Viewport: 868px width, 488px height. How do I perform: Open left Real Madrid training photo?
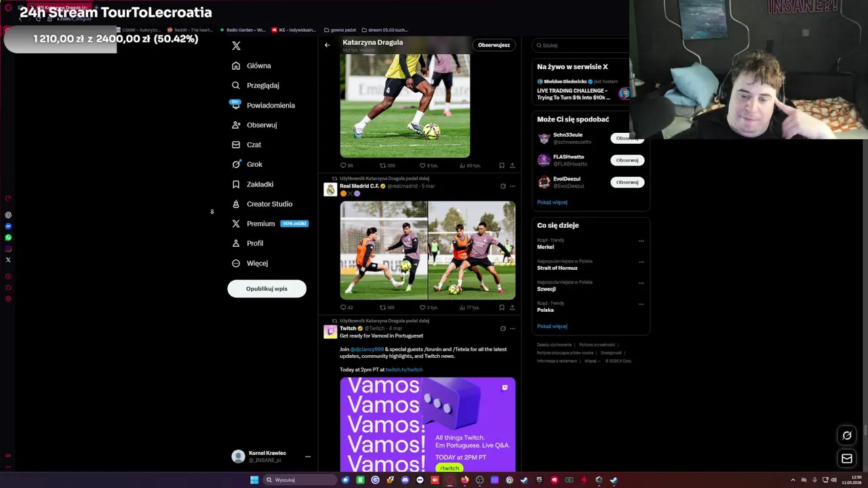pos(384,250)
